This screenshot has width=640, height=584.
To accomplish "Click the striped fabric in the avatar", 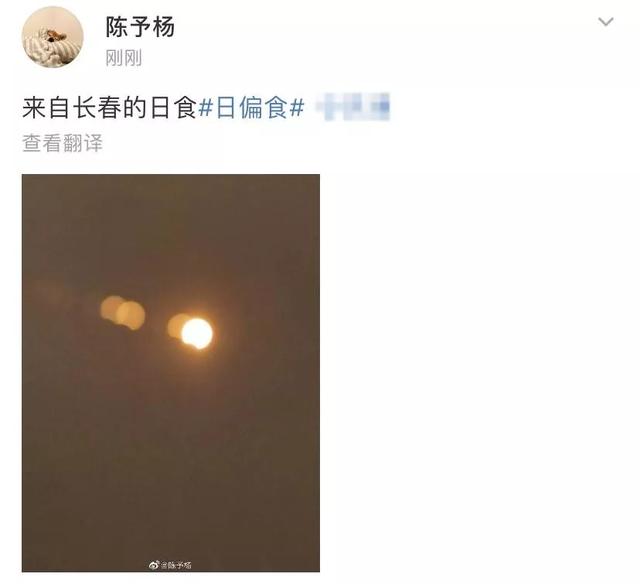I will pos(40,49).
